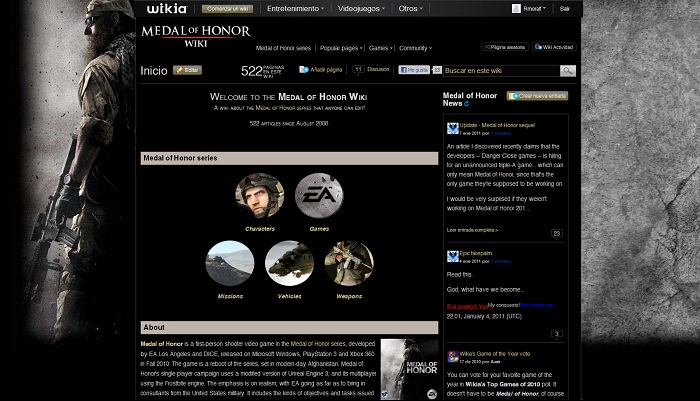Open the Rmoraf user menu
The width and height of the screenshot is (700, 401).
click(535, 8)
